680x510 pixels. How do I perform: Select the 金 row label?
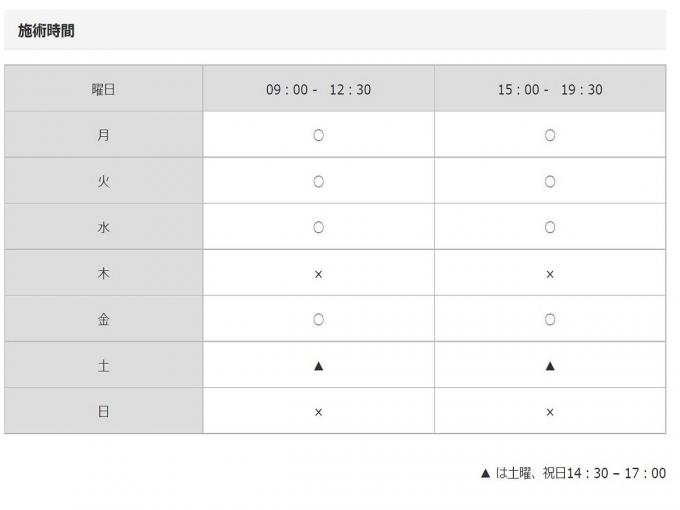coord(103,320)
